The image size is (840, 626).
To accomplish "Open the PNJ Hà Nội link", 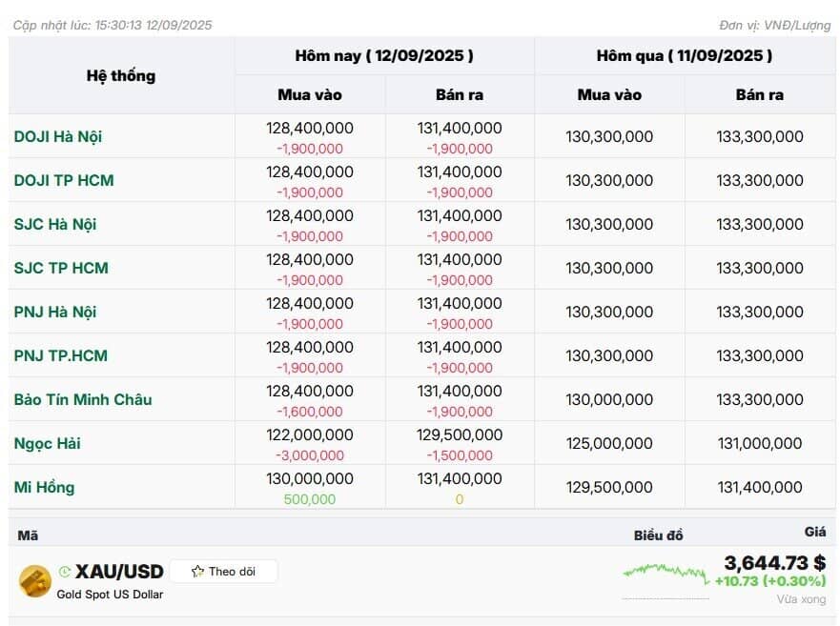I will (55, 312).
